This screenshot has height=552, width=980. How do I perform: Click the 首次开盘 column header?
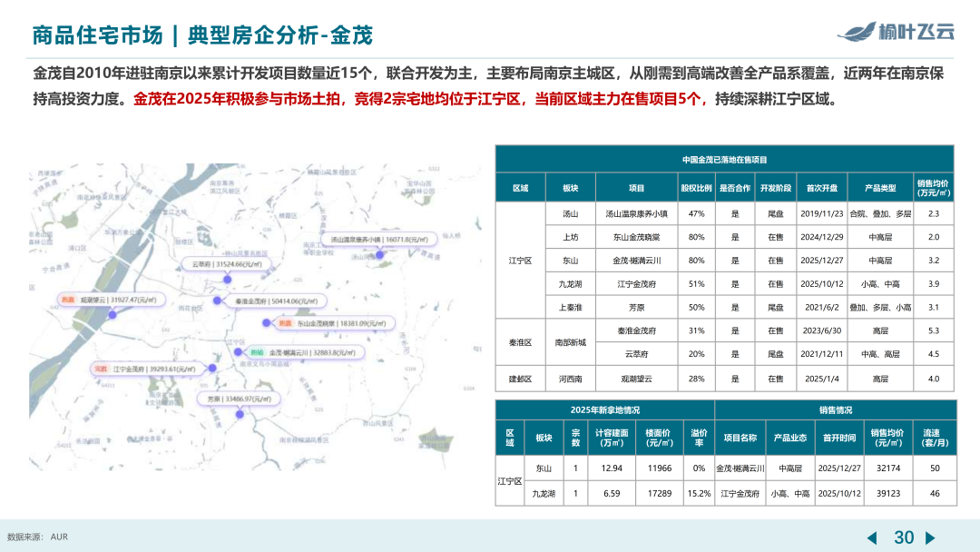(822, 188)
